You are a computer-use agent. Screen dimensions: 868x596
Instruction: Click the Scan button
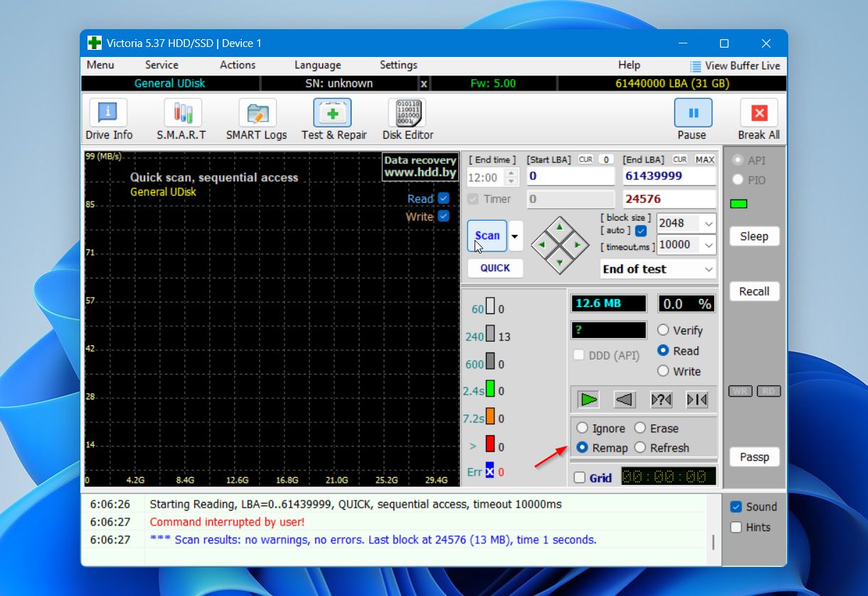pyautogui.click(x=487, y=236)
